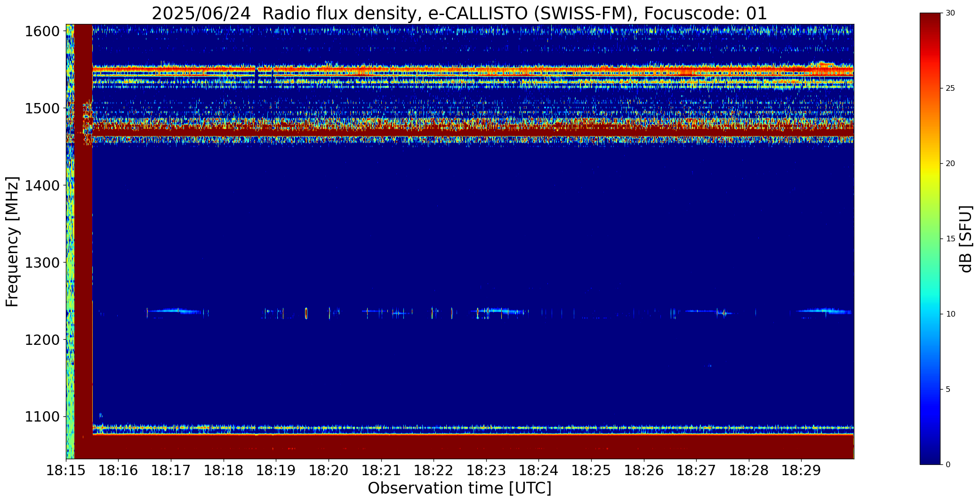Click the 18:22 time tick label

[x=434, y=470]
